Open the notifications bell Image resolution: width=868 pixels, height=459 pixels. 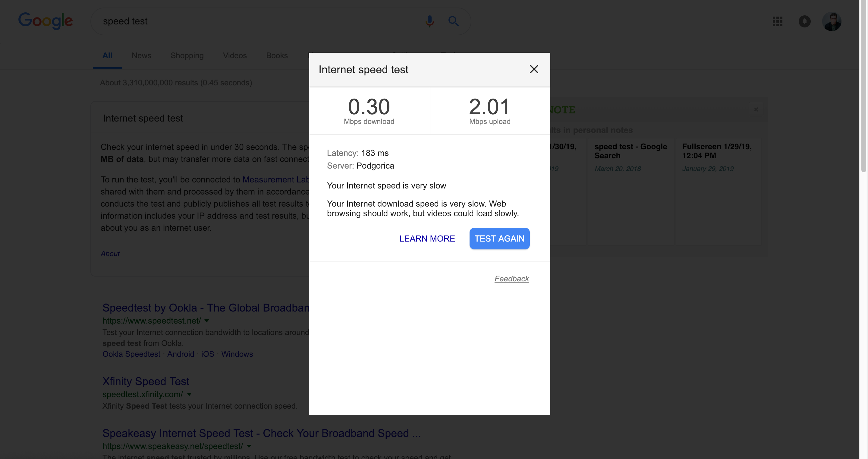coord(804,22)
